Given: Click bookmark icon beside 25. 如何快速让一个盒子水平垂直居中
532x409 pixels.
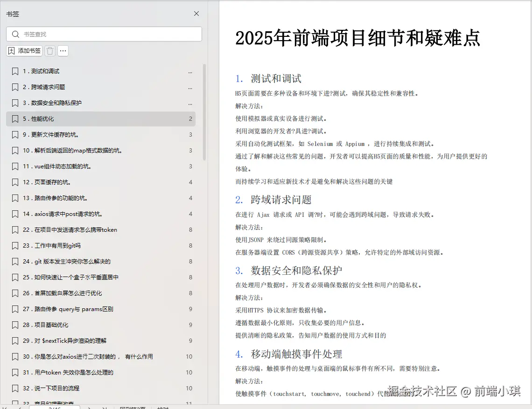Looking at the screenshot, I should pyautogui.click(x=15, y=277).
